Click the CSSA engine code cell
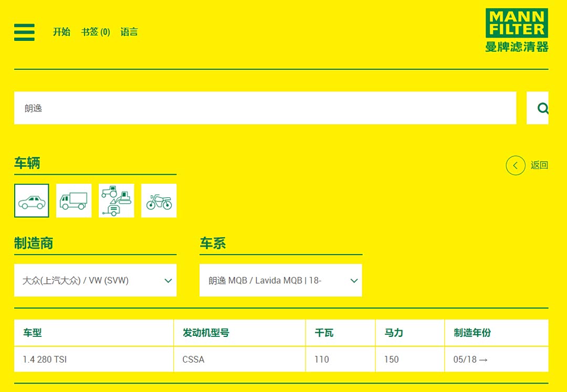This screenshot has width=567, height=392. click(194, 359)
